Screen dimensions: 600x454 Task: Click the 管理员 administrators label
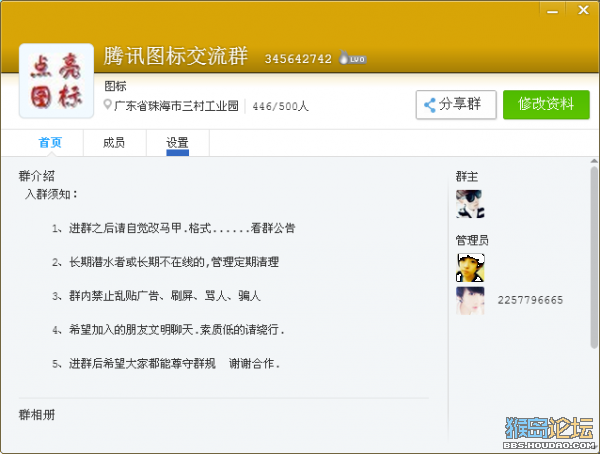[472, 240]
